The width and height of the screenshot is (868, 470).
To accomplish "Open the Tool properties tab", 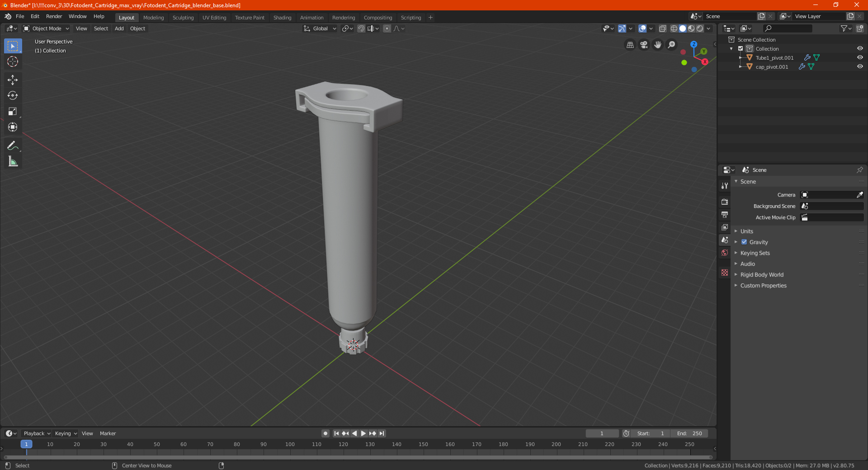I will click(x=725, y=186).
